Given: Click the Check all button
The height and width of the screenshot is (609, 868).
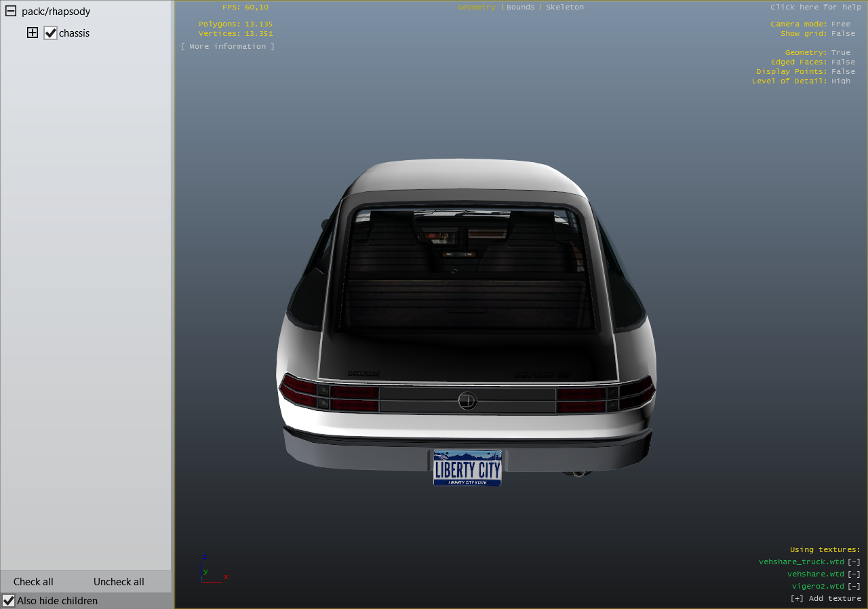Looking at the screenshot, I should coord(33,582).
